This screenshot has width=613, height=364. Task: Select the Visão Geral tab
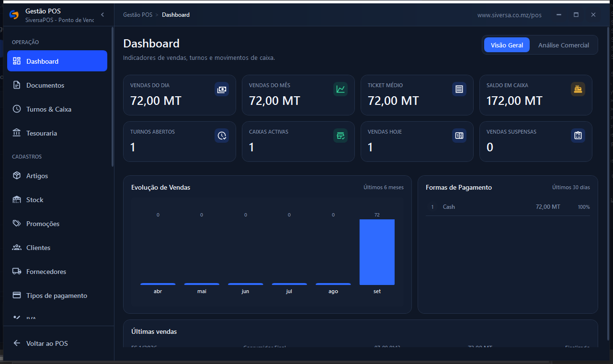click(507, 45)
